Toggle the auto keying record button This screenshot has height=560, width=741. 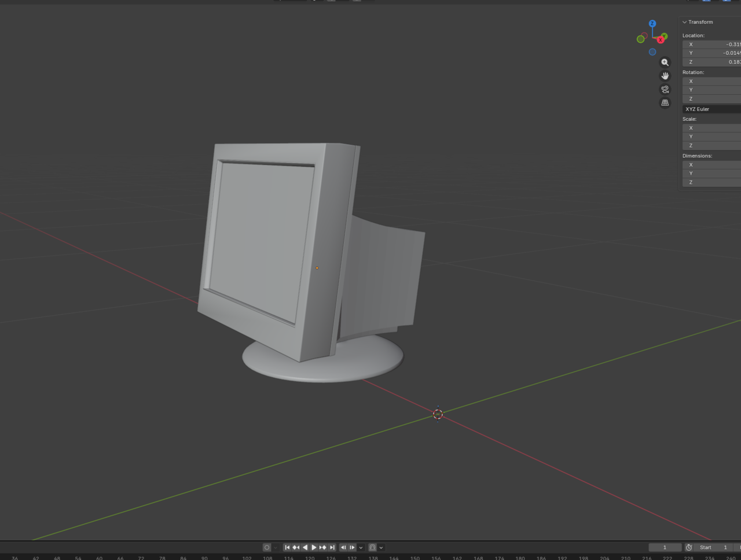tap(267, 547)
